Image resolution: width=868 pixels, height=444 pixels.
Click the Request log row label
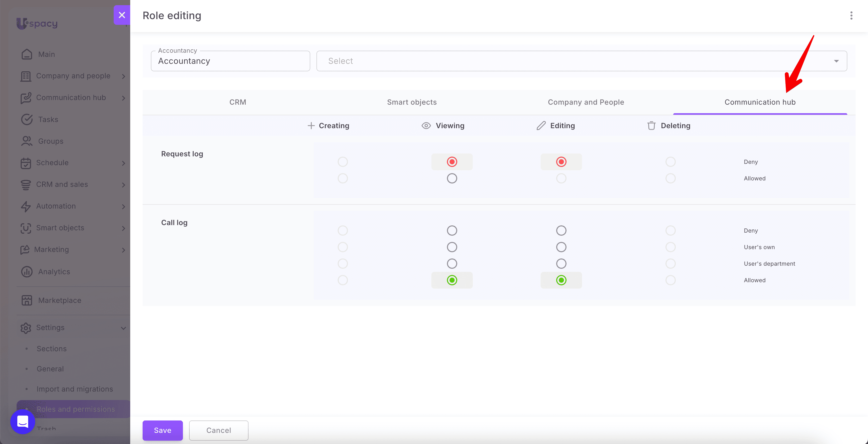182,154
